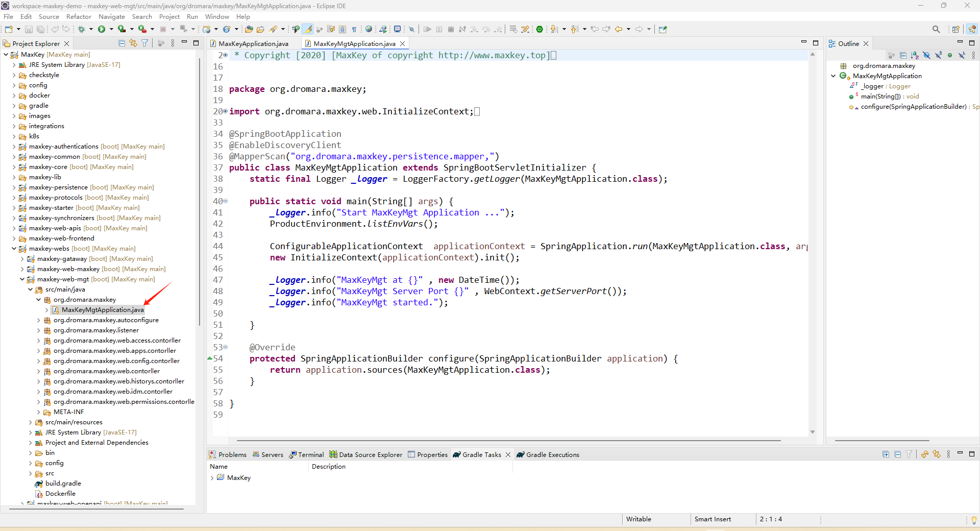Click the Open Web Browser globe icon
This screenshot has height=531, width=980.
tap(369, 29)
